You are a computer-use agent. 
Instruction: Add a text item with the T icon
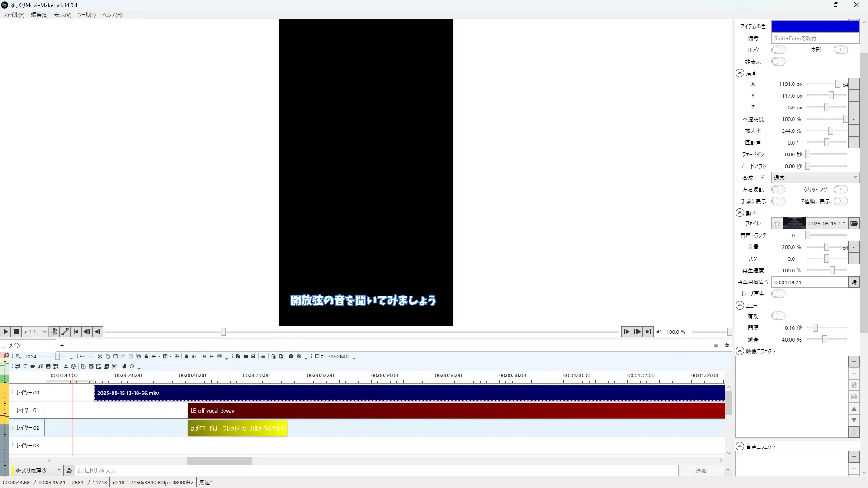click(25, 366)
